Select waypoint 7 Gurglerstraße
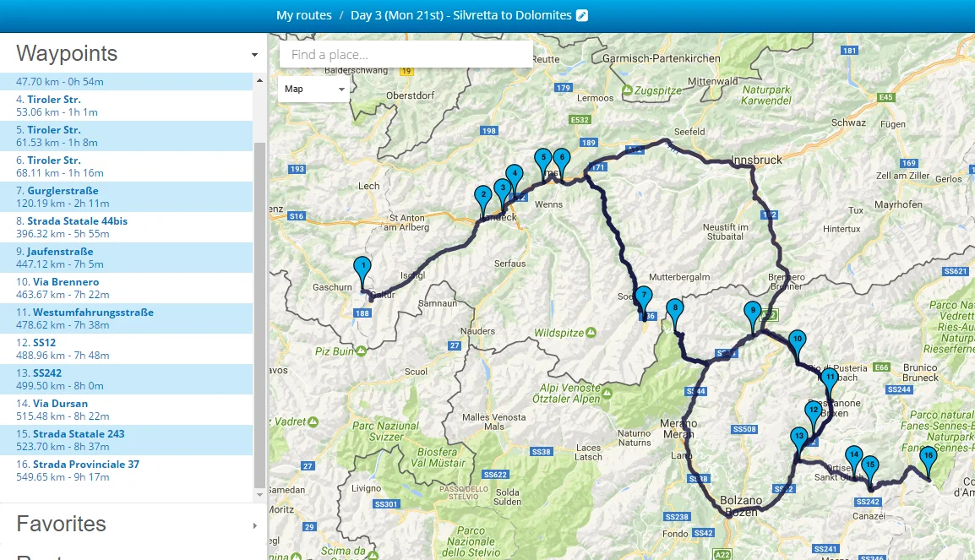 point(126,197)
